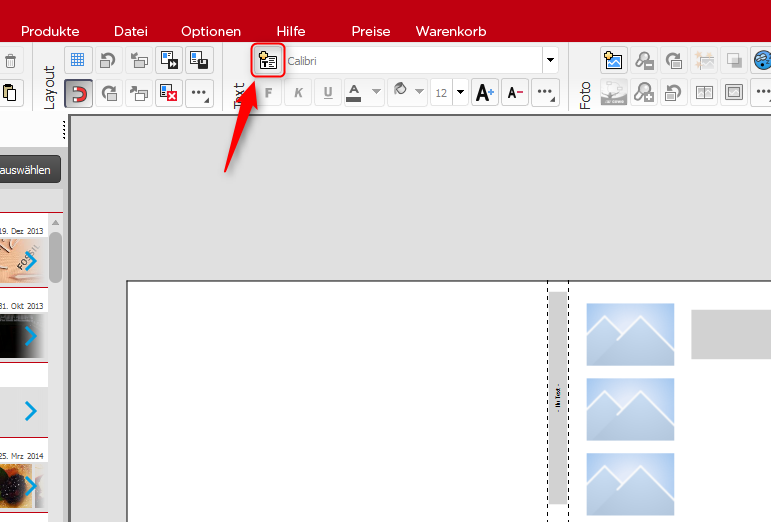This screenshot has width=771, height=522.
Task: Select the middle photo placeholder on page
Action: (630, 409)
